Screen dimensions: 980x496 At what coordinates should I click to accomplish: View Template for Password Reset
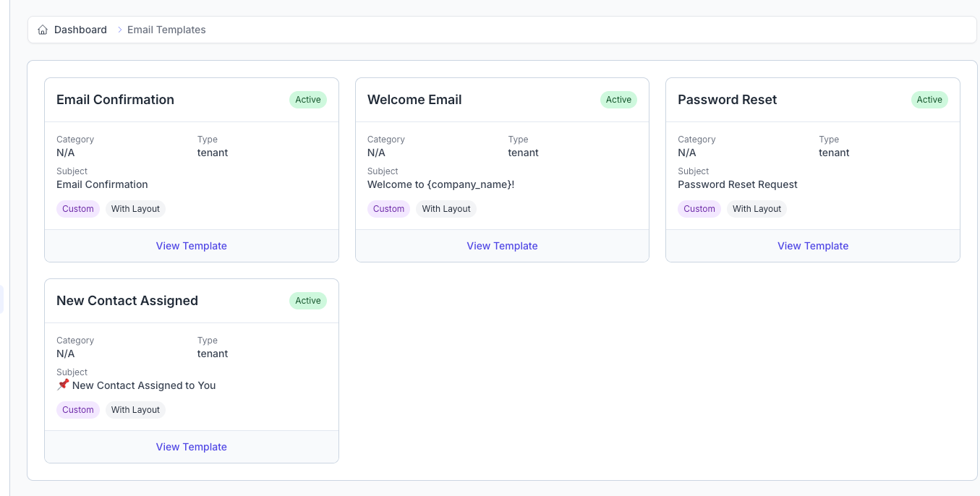click(812, 246)
